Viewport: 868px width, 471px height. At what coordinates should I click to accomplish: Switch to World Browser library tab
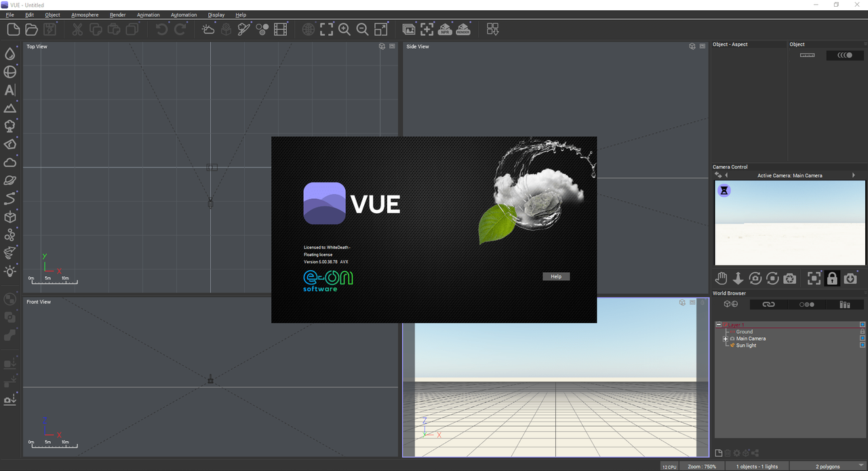pyautogui.click(x=845, y=304)
